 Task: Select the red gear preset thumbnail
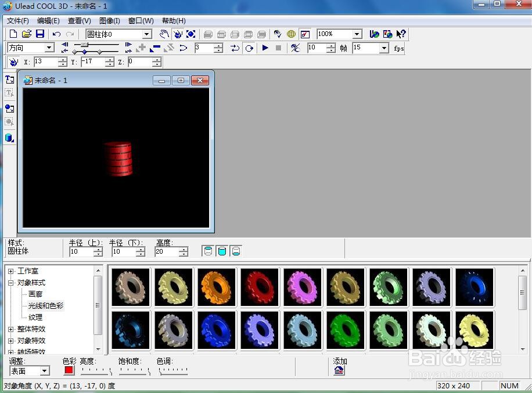tap(260, 287)
